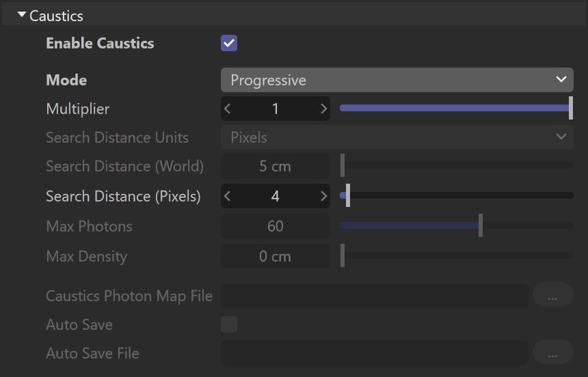Click the Caustics Photon Map File path field

pyautogui.click(x=375, y=296)
